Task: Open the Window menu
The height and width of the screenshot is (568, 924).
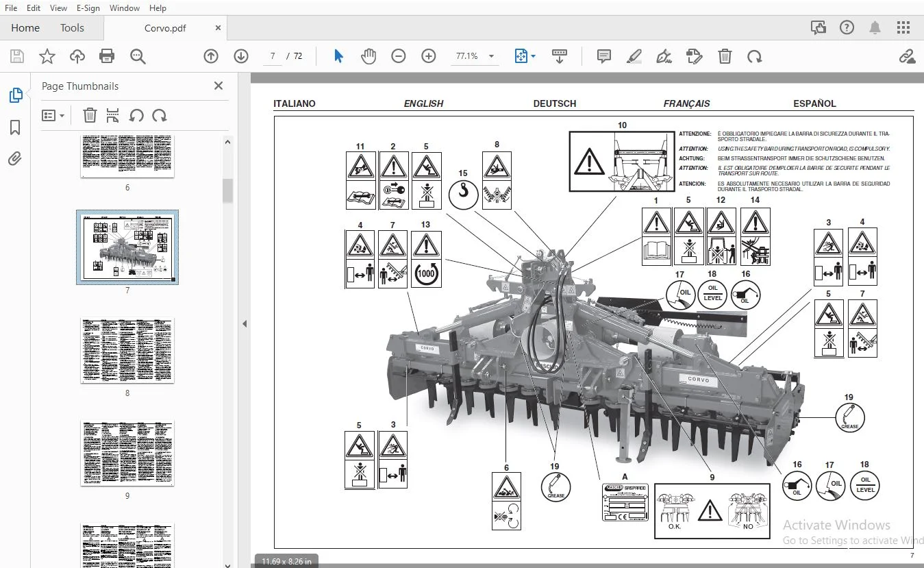Action: point(125,8)
